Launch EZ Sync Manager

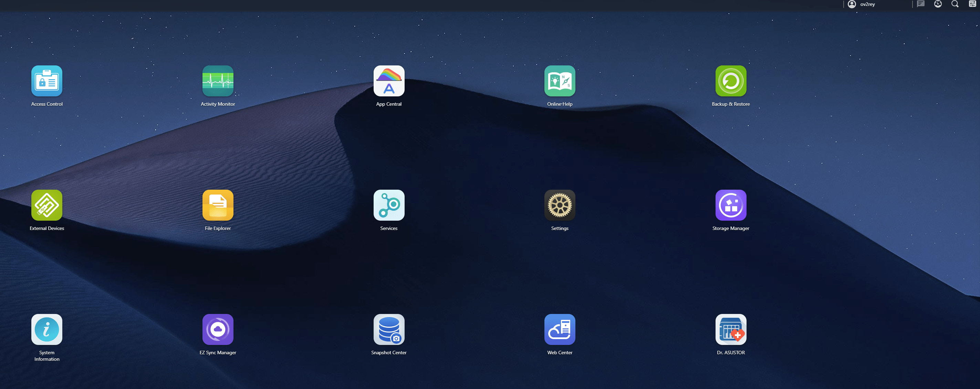(218, 329)
